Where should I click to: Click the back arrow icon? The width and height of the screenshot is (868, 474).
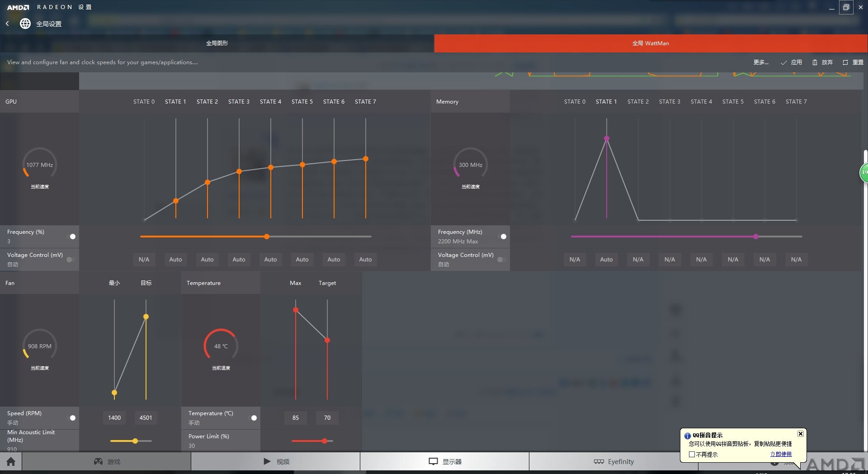tap(7, 24)
